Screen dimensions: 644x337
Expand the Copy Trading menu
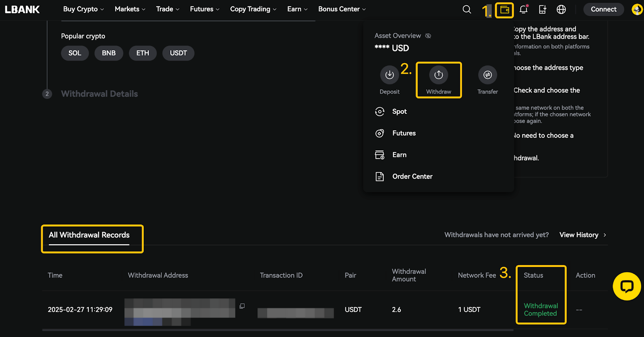253,9
